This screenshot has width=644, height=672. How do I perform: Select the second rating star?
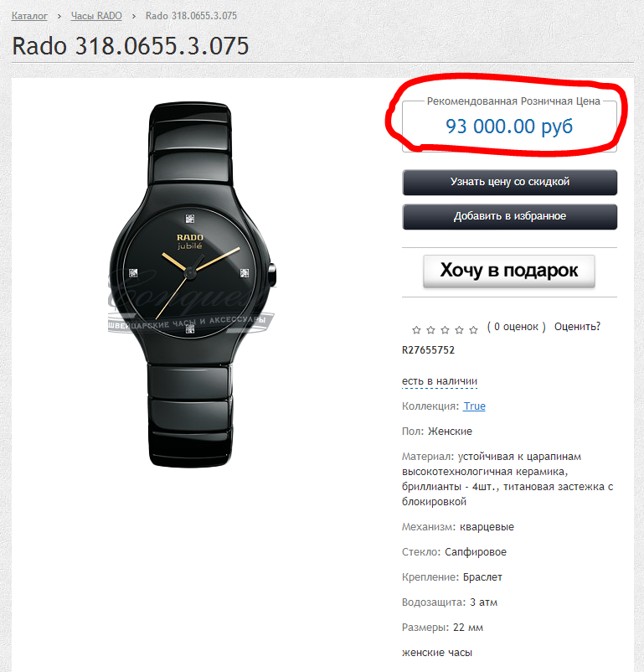coord(430,330)
